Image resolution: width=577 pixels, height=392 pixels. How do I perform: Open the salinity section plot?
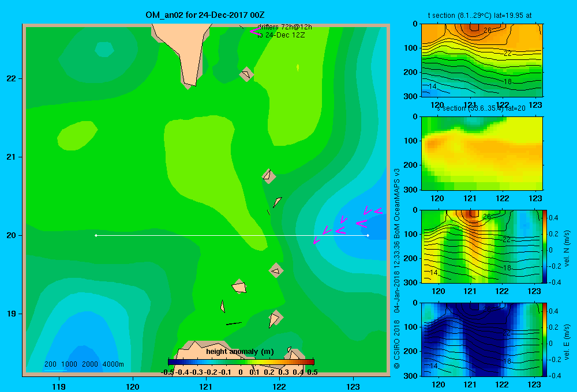482,153
